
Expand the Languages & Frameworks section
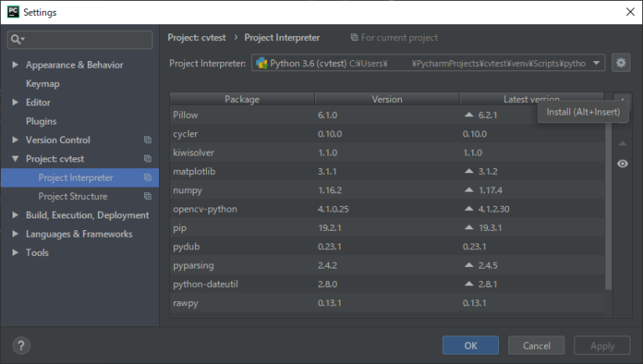click(15, 234)
